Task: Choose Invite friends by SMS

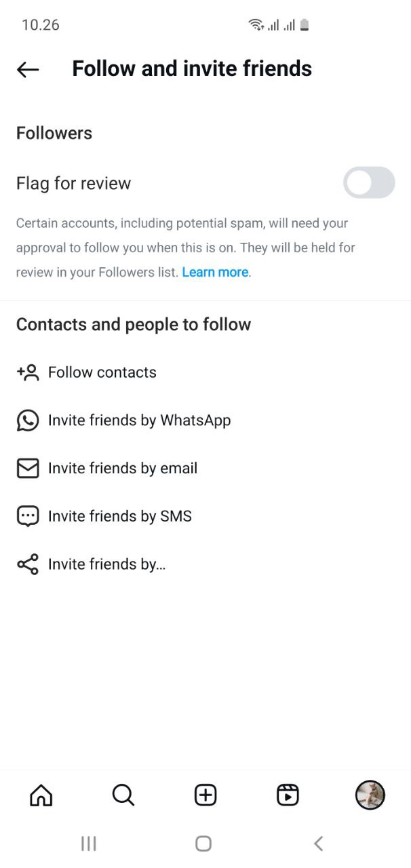Action: point(206,517)
